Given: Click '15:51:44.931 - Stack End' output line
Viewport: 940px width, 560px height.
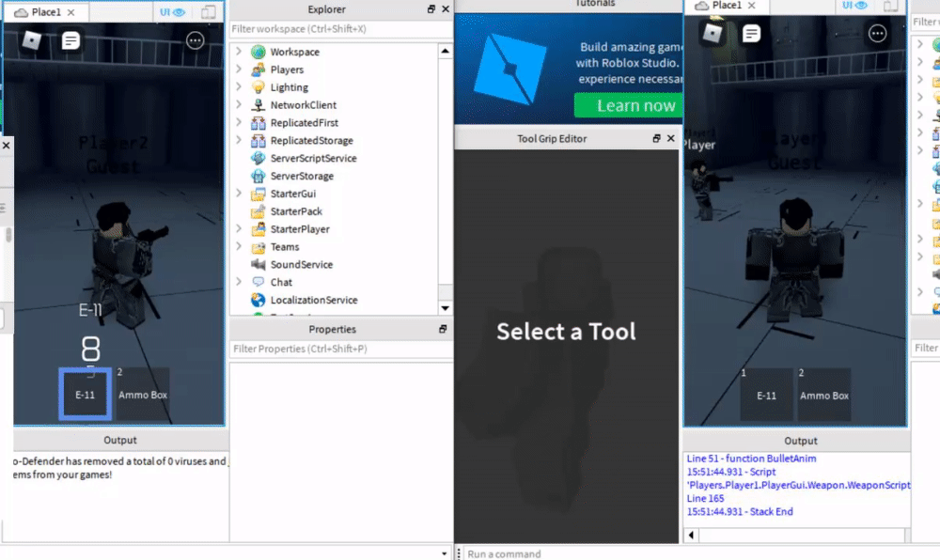Looking at the screenshot, I should click(740, 511).
